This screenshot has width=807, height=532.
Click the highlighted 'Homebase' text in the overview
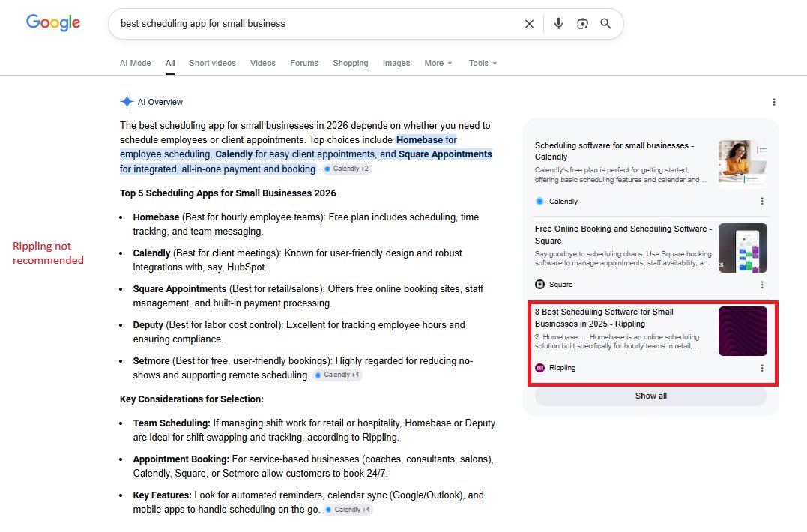[x=420, y=139]
